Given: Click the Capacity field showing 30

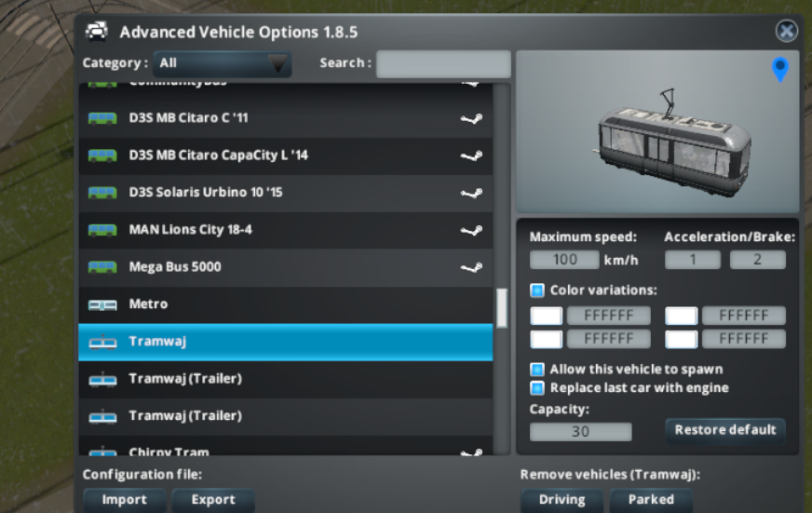Looking at the screenshot, I should pyautogui.click(x=580, y=432).
